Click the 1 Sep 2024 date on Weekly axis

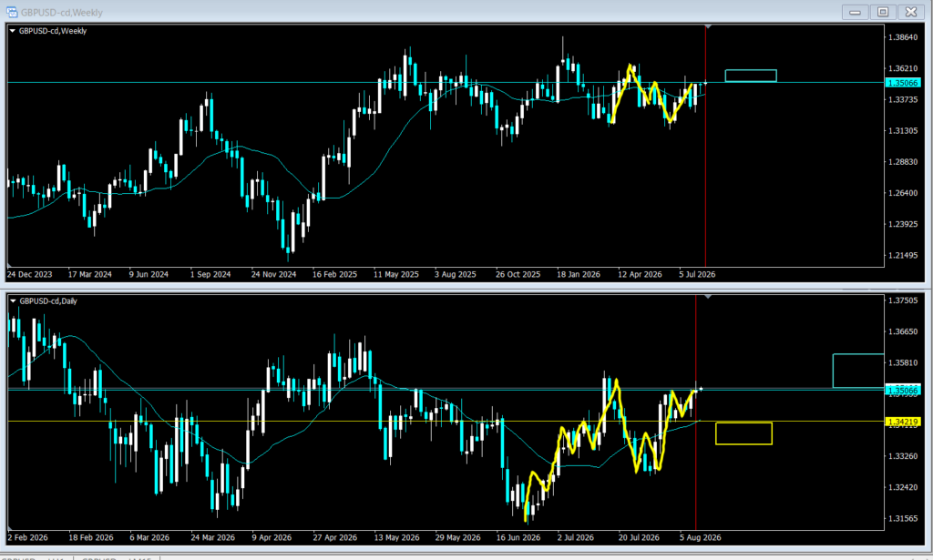(x=210, y=274)
